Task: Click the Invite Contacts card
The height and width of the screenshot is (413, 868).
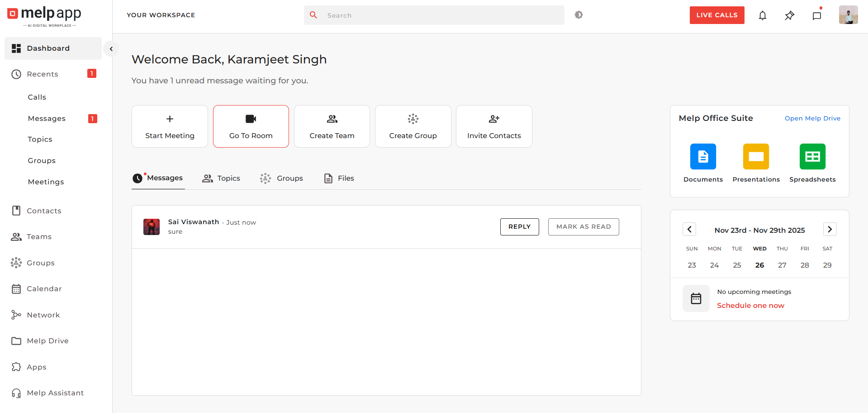Action: [x=494, y=126]
